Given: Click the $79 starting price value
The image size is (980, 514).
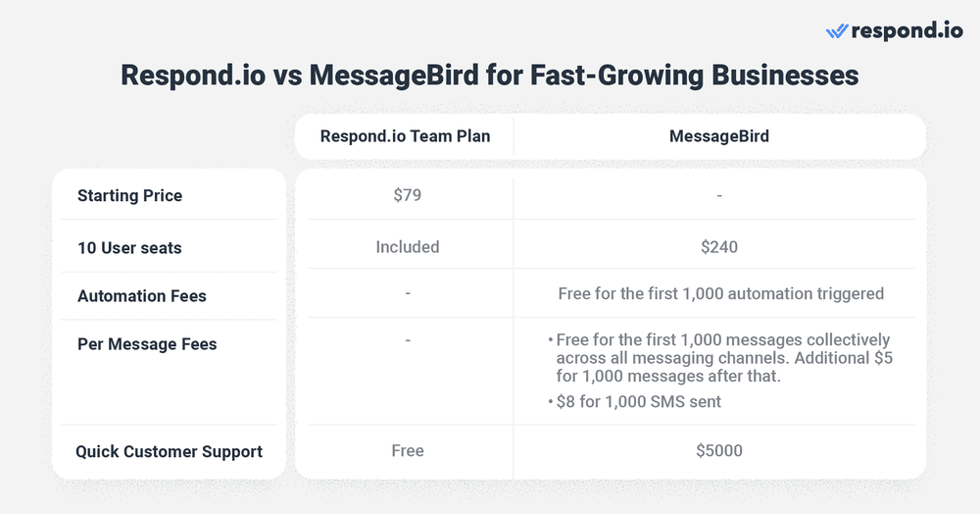Looking at the screenshot, I should (407, 195).
